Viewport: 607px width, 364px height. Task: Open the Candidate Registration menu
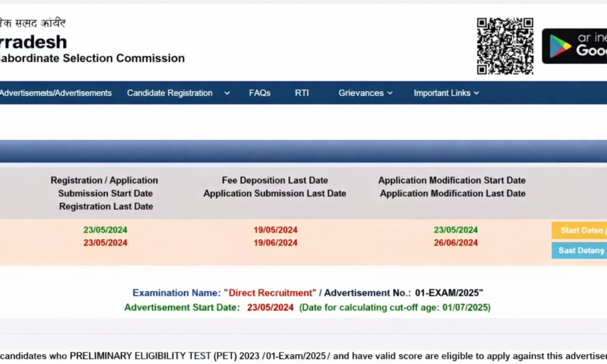(169, 93)
